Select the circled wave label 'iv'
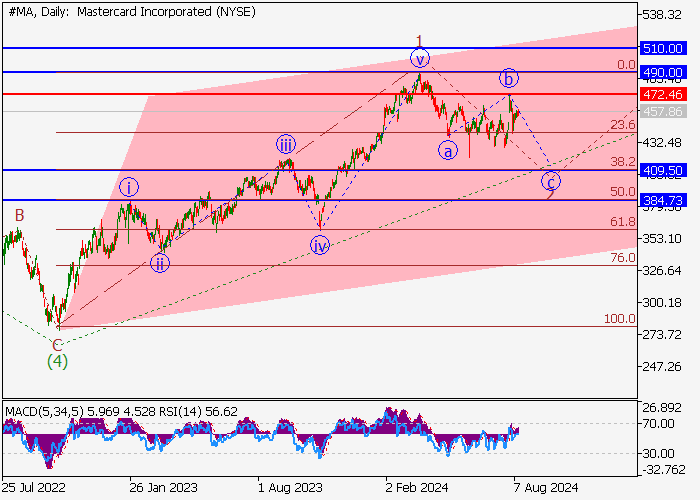700x500 pixels. pos(320,246)
